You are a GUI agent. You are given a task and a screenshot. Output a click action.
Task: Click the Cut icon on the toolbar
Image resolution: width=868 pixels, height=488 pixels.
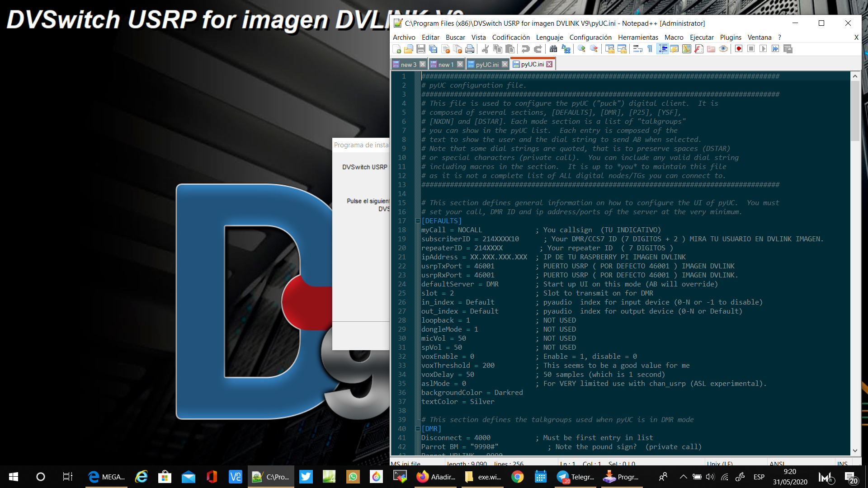pyautogui.click(x=485, y=49)
